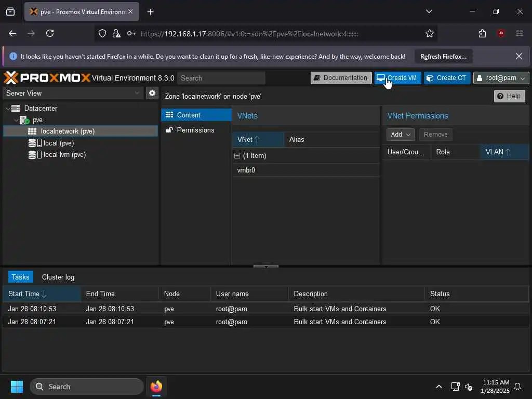Sort by the Role column header
Viewport: 532px width, 399px height.
pyautogui.click(x=456, y=152)
